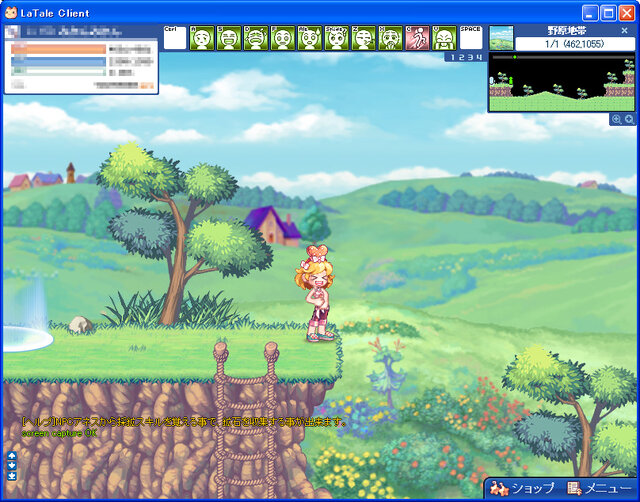Select the wide-eyed face emote on slot F
640x502 pixels.
pos(283,38)
